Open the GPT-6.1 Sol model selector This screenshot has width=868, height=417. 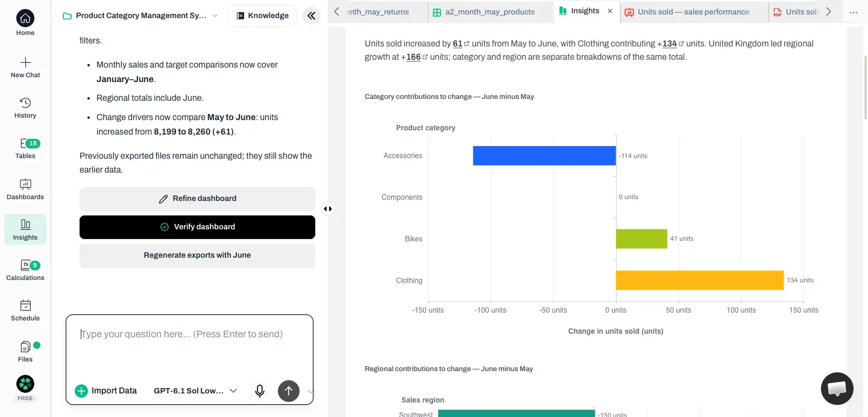[x=195, y=391]
